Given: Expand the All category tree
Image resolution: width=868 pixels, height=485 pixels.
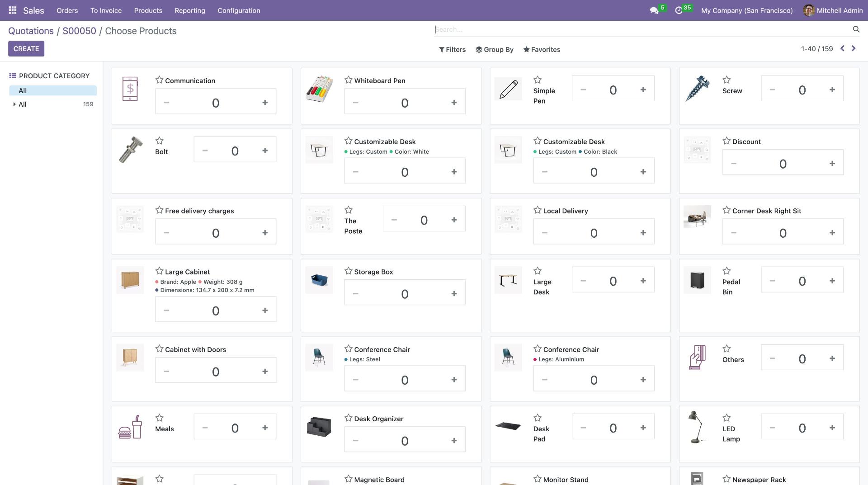Looking at the screenshot, I should [14, 104].
